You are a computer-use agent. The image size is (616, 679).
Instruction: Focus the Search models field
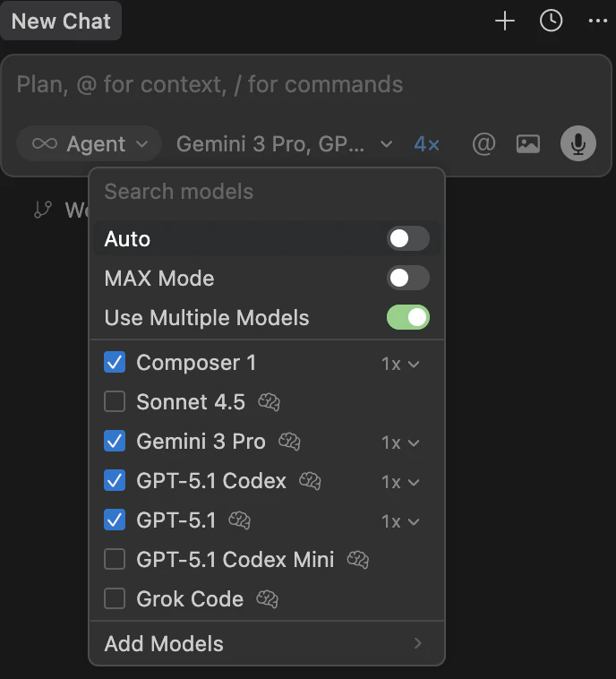(x=266, y=192)
